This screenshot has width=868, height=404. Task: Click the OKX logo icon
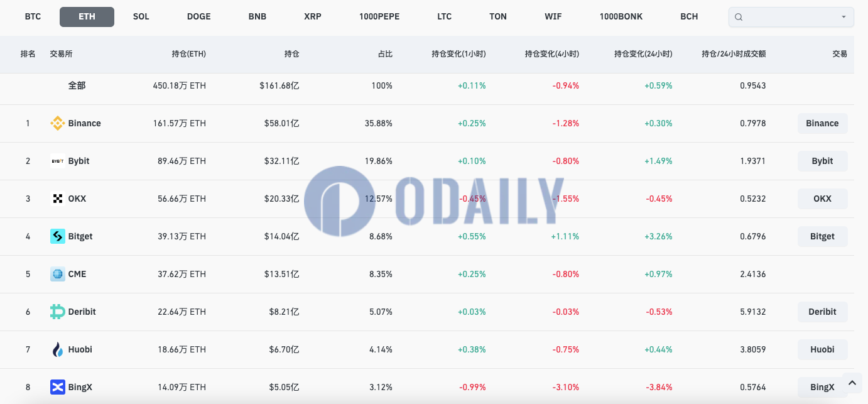57,199
